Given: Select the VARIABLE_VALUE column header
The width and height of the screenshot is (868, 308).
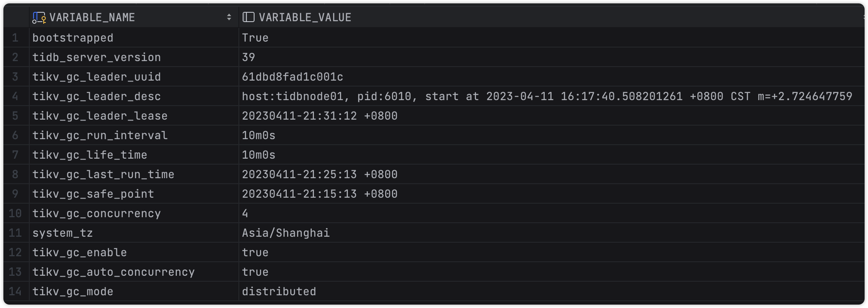Looking at the screenshot, I should pos(305,17).
